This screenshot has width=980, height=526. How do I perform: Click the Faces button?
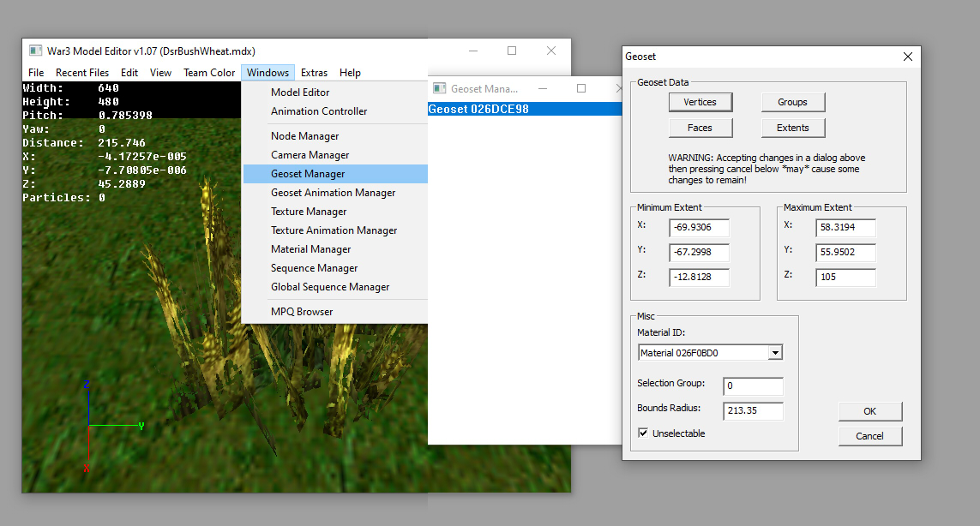[x=700, y=128]
